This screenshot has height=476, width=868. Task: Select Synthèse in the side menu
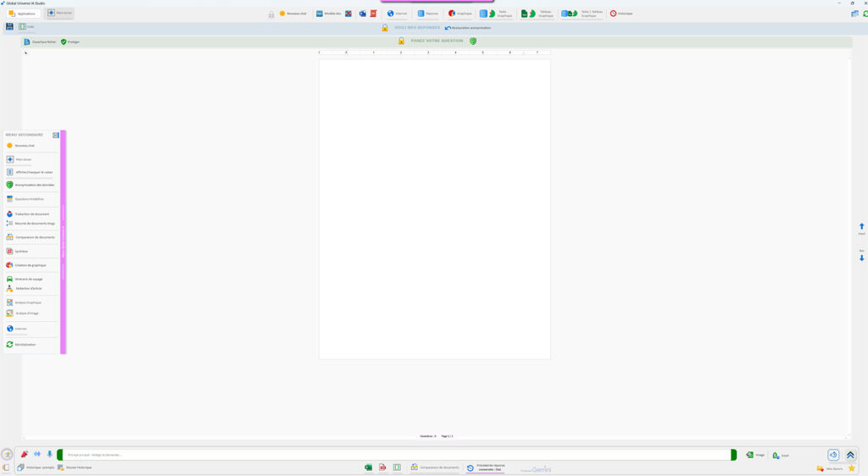pos(17,251)
